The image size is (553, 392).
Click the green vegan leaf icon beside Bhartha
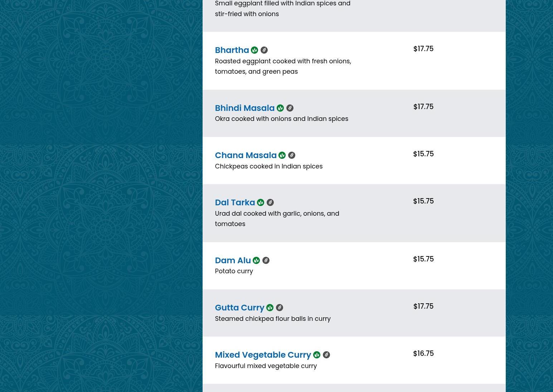(254, 50)
